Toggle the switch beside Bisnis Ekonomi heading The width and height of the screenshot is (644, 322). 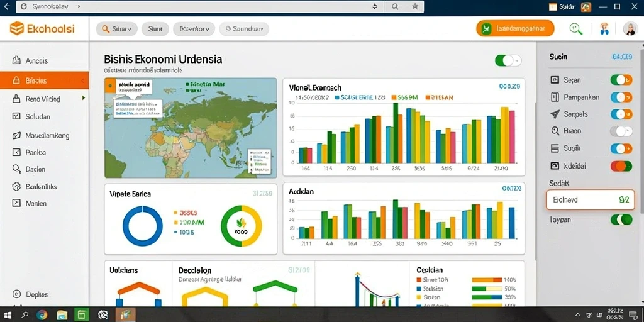tap(508, 61)
